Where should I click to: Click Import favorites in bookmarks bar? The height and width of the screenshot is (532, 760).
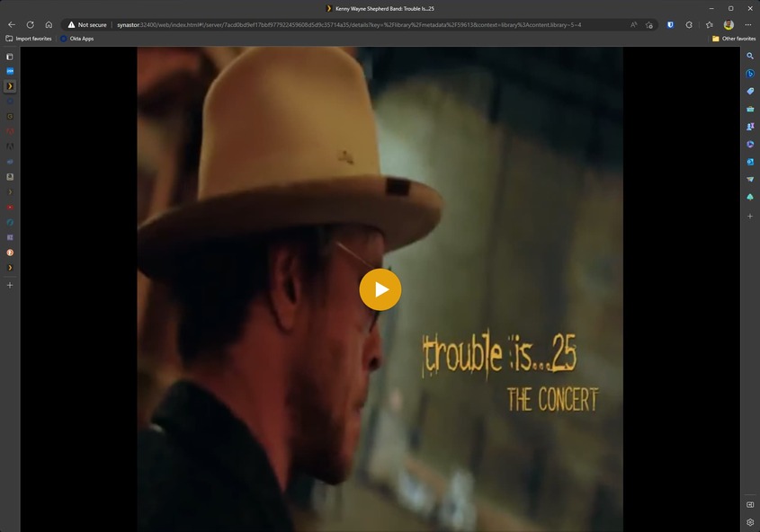(x=29, y=39)
